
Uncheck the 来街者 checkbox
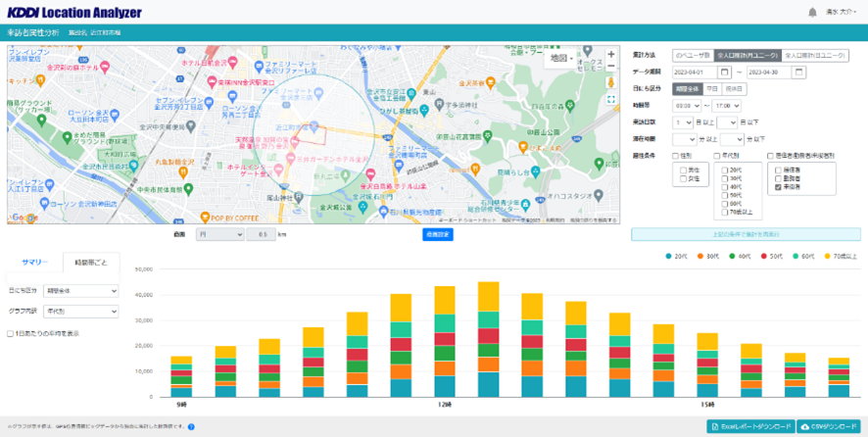(778, 187)
